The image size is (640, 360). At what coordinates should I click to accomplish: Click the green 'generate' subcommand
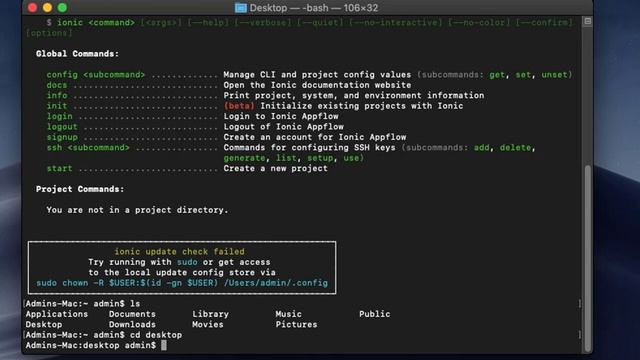(244, 158)
